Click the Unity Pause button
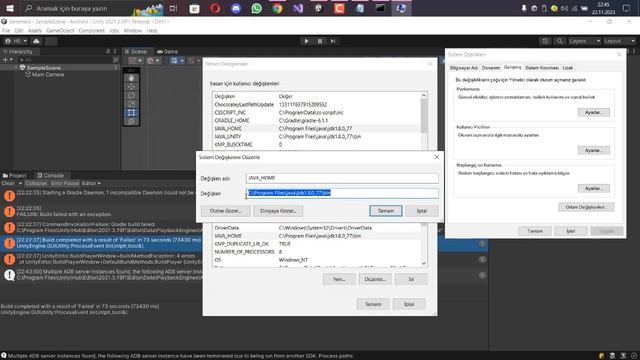This screenshot has height=360, width=640. click(320, 41)
